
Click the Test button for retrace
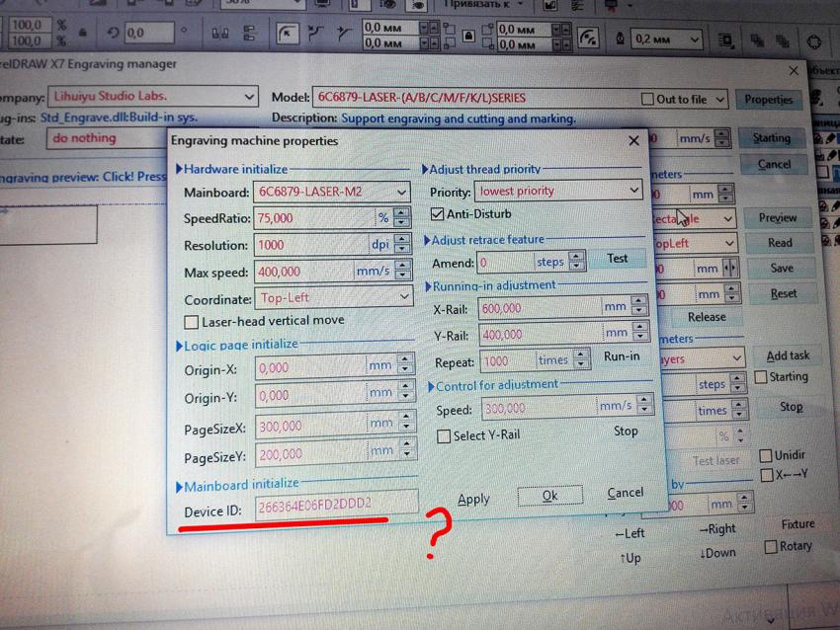pos(618,259)
